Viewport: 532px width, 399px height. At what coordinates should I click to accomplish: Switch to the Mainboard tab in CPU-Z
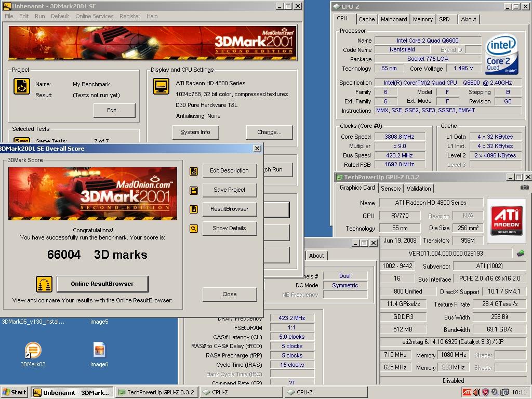pyautogui.click(x=394, y=19)
